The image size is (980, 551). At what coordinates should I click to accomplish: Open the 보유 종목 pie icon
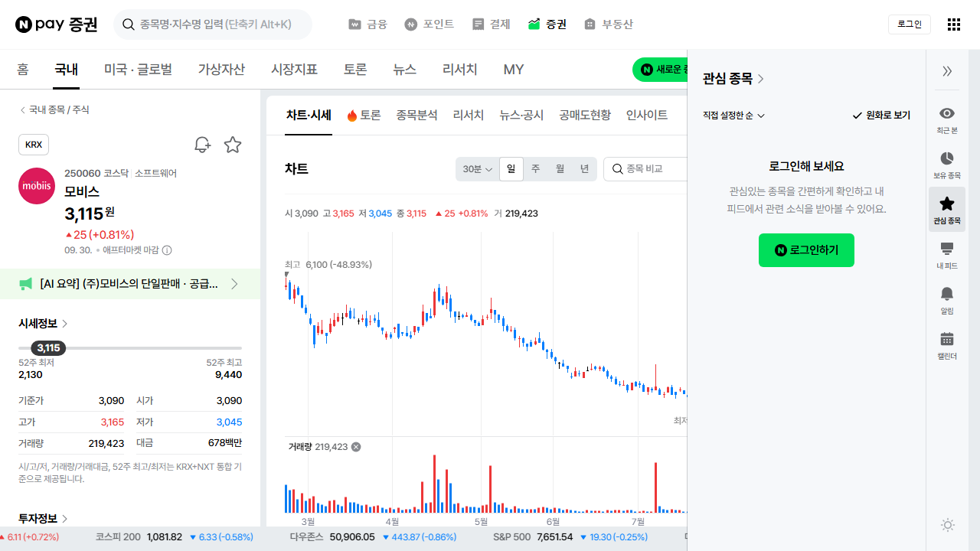[x=947, y=165]
